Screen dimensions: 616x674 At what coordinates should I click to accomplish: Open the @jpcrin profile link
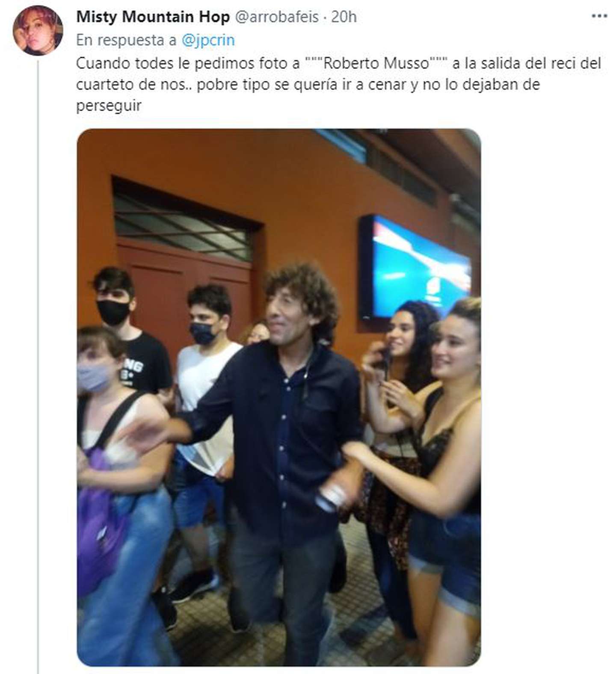pyautogui.click(x=208, y=40)
